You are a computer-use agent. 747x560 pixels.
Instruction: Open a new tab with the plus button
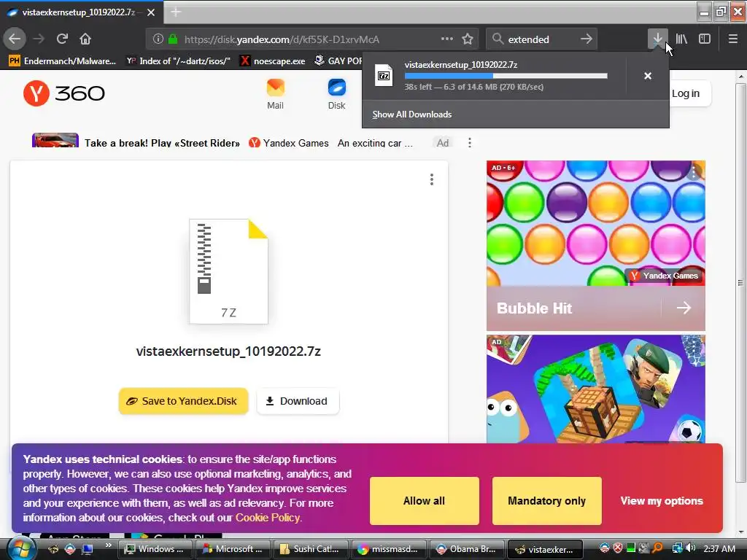(176, 12)
